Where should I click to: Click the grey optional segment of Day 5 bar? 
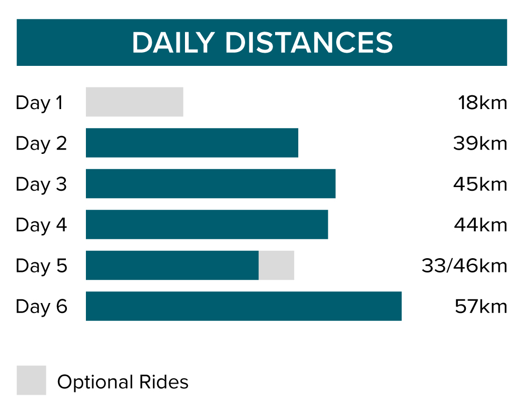(x=276, y=265)
